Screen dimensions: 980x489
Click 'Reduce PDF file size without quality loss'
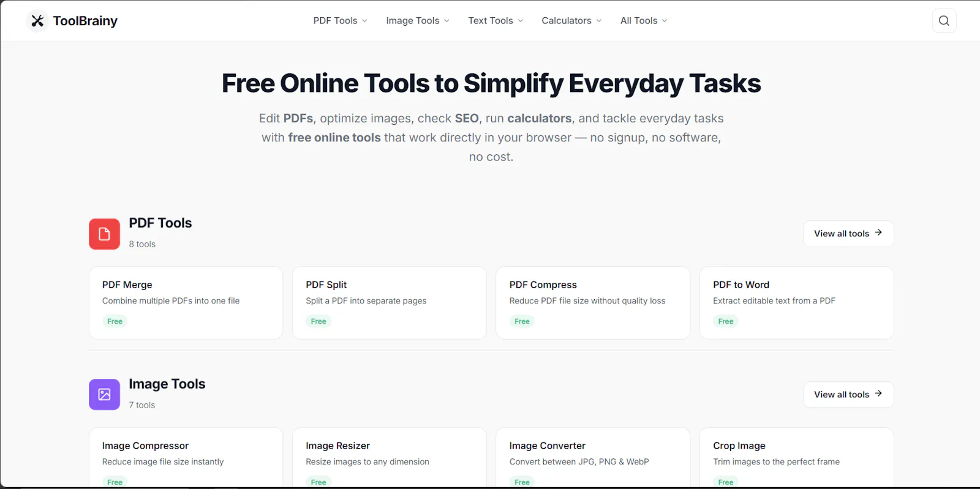pyautogui.click(x=587, y=301)
